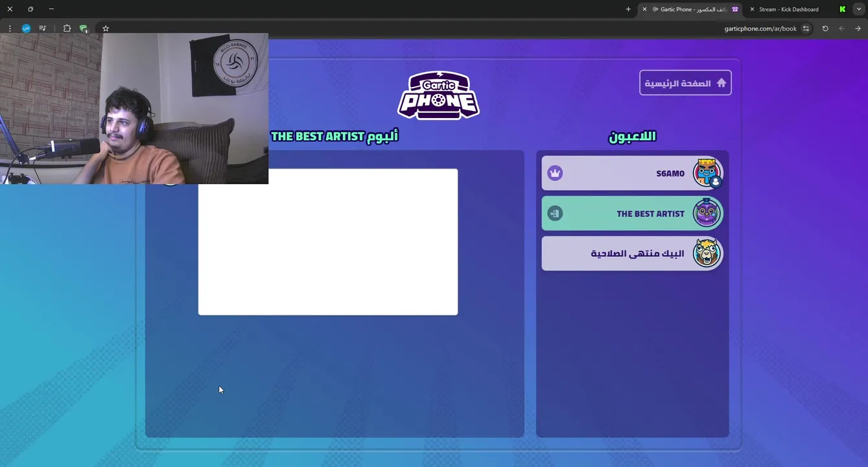
Task: Select player S6AMO in the list
Action: point(632,173)
